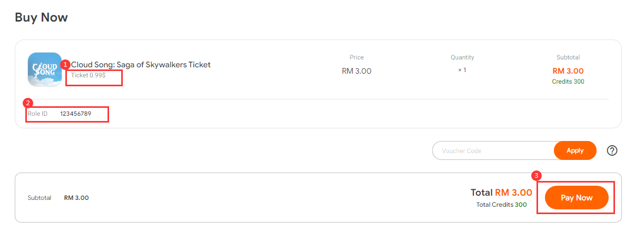Click the orange RM 3.00 subtotal amount
644x232 pixels.
[x=568, y=71]
